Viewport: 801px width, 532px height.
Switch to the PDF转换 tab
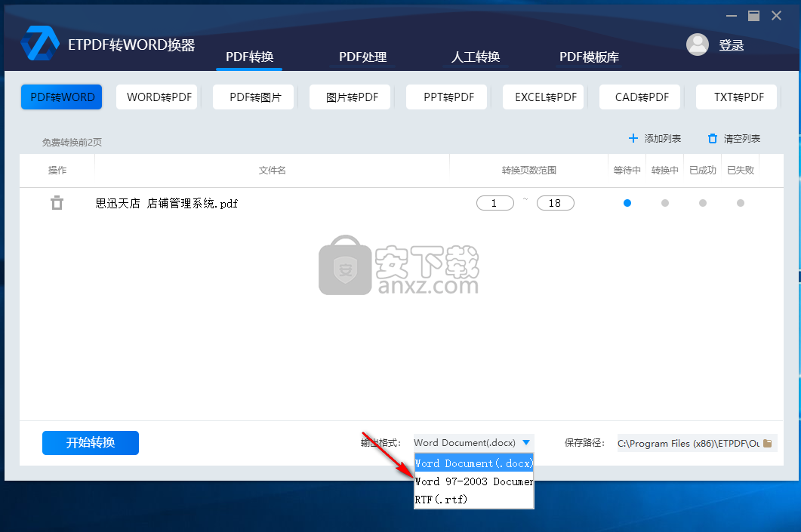point(249,57)
